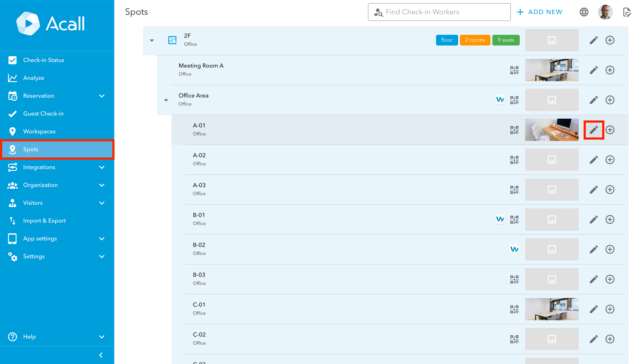643x364 pixels.
Task: Open the Workspaces page
Action: tap(57, 132)
